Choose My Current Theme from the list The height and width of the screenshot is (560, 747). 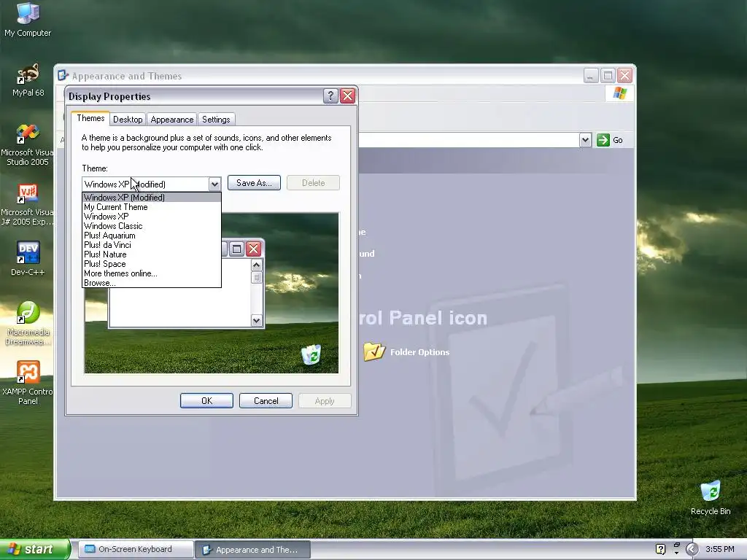tap(152, 206)
